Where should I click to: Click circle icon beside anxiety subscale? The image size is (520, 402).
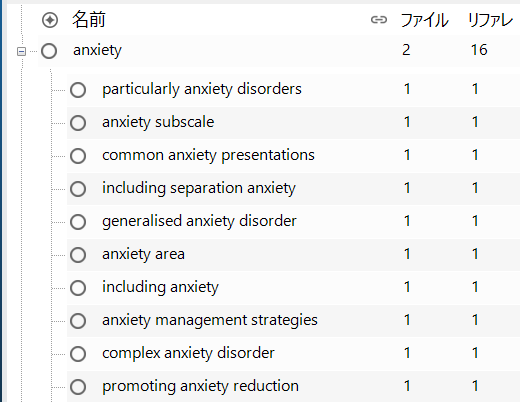[78, 123]
